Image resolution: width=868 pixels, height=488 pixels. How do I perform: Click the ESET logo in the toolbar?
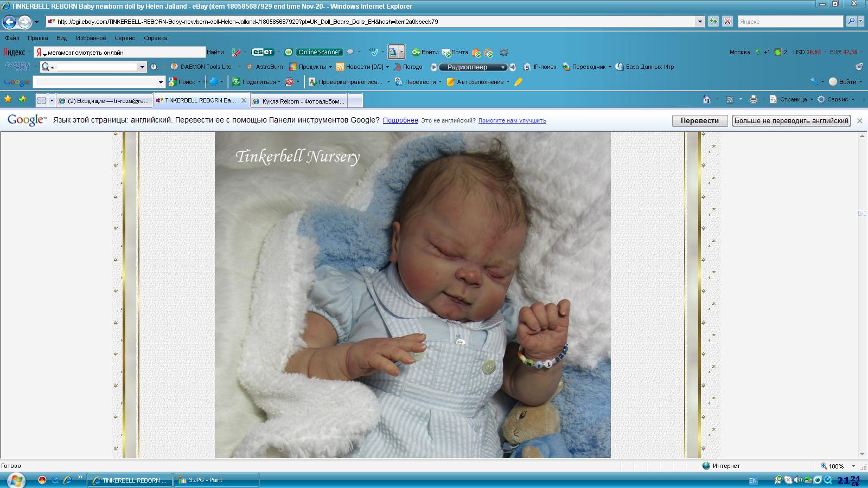click(263, 52)
